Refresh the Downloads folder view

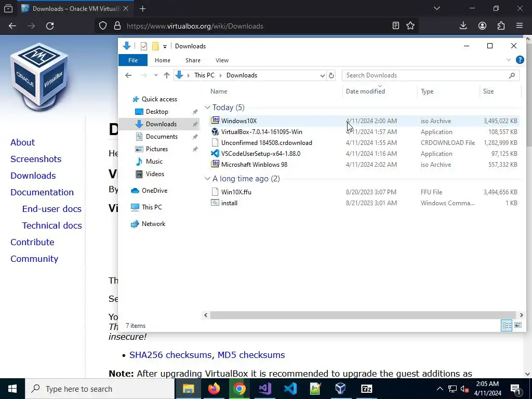[x=331, y=76]
